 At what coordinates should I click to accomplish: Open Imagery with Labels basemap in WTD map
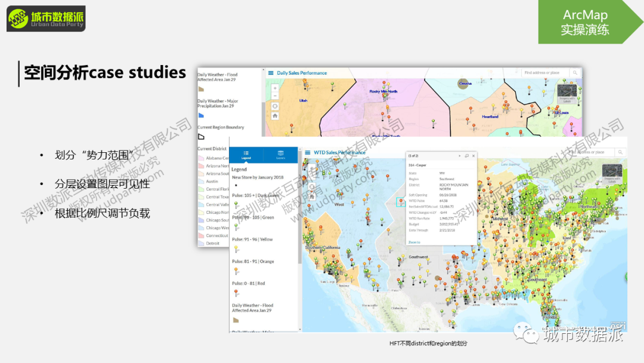click(x=612, y=173)
